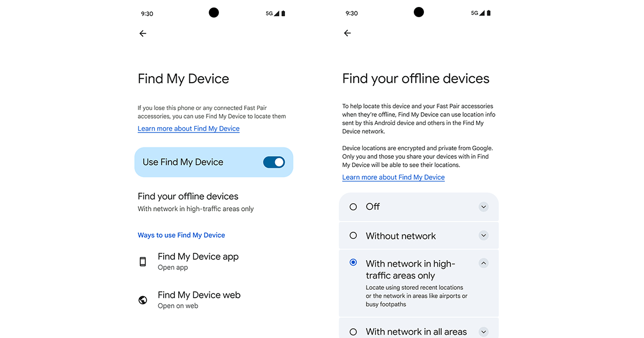Tap the camera cutout area in status bar
Screen dimensions: 644x338
(214, 12)
